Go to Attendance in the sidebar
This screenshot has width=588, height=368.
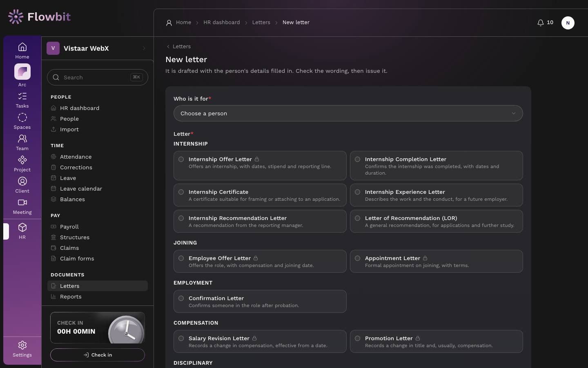tap(98, 157)
